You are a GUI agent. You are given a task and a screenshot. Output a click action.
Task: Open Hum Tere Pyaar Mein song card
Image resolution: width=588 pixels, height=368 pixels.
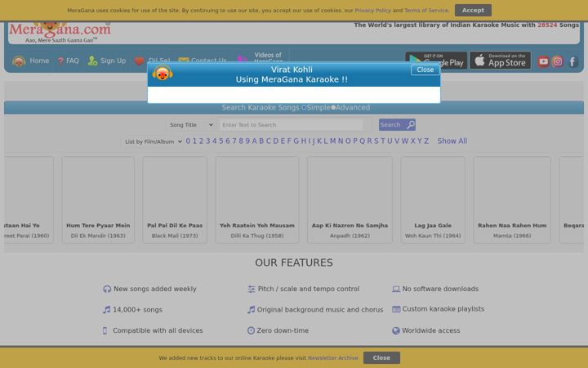[x=98, y=200]
